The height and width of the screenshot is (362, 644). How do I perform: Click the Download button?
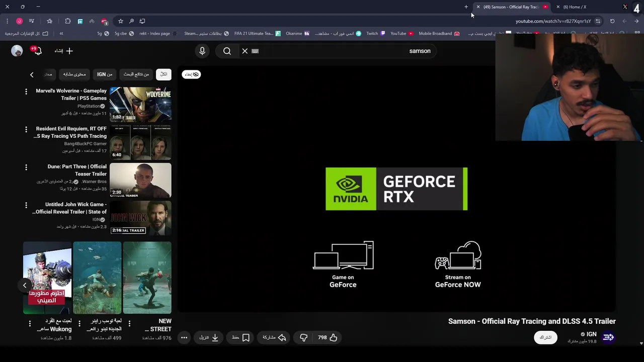(209, 337)
